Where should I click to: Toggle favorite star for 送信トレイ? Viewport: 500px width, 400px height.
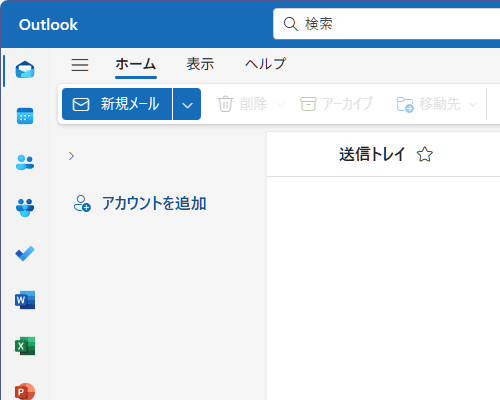[425, 154]
